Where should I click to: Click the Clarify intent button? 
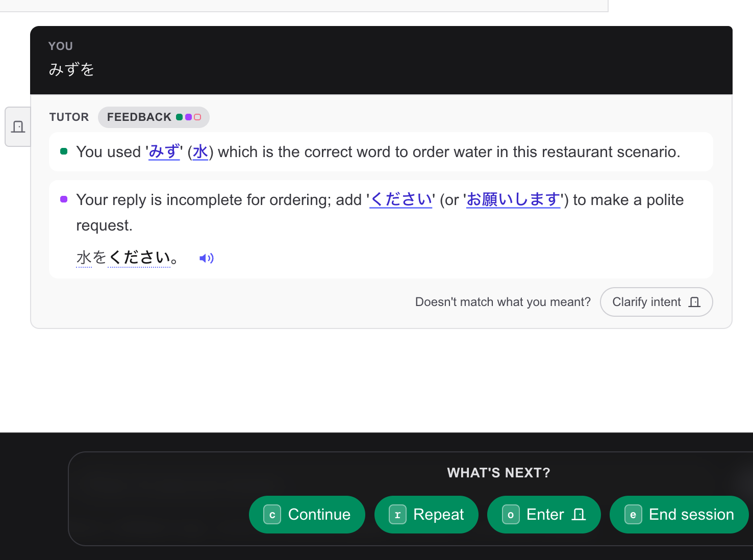click(656, 302)
